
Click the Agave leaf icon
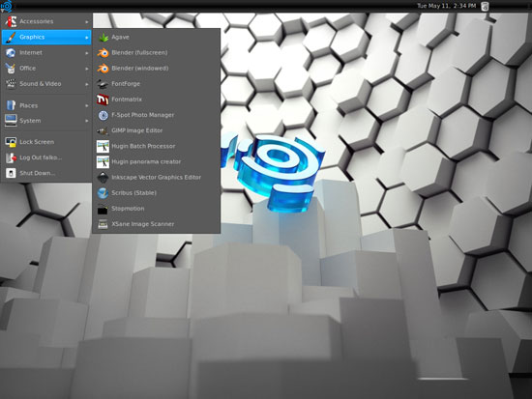103,37
